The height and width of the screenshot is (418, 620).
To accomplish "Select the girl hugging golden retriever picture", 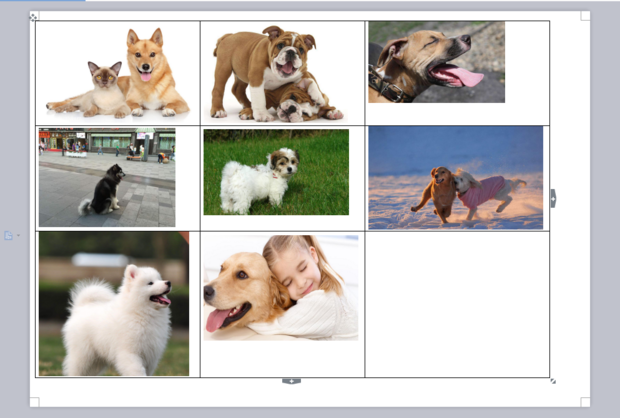I will (281, 287).
